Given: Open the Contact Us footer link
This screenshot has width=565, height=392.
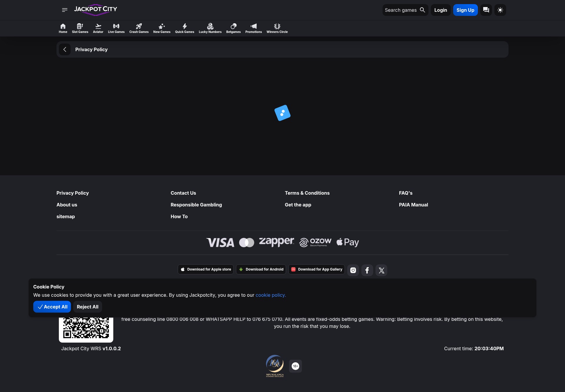Looking at the screenshot, I should point(183,193).
